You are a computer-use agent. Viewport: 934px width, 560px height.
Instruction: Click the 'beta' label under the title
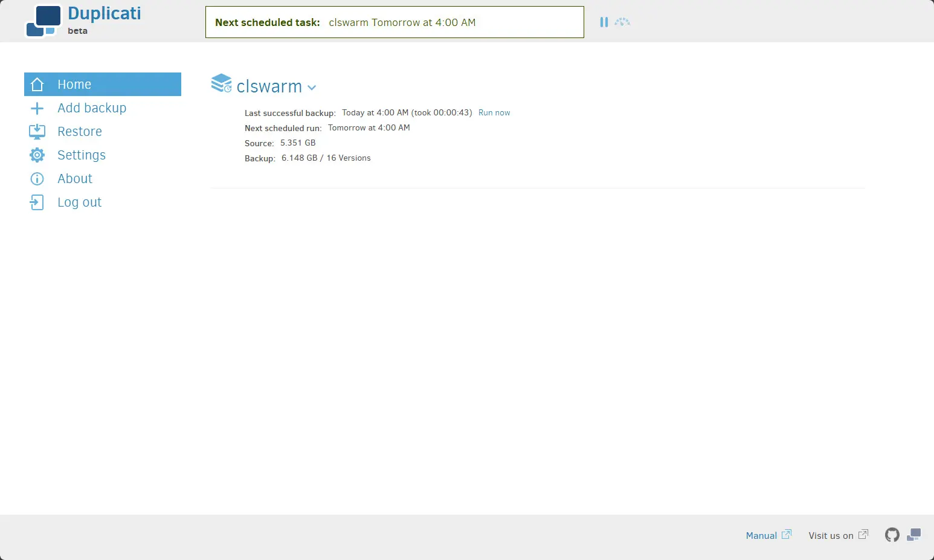[x=77, y=31]
